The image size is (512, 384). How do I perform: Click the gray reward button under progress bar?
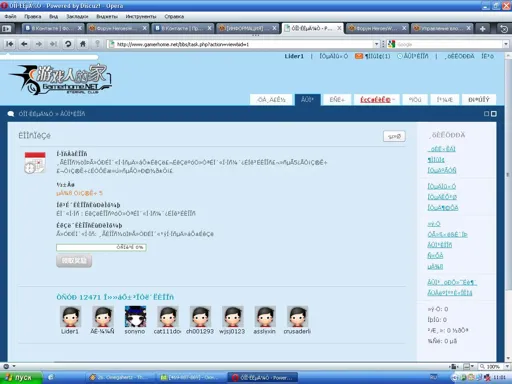click(x=74, y=261)
